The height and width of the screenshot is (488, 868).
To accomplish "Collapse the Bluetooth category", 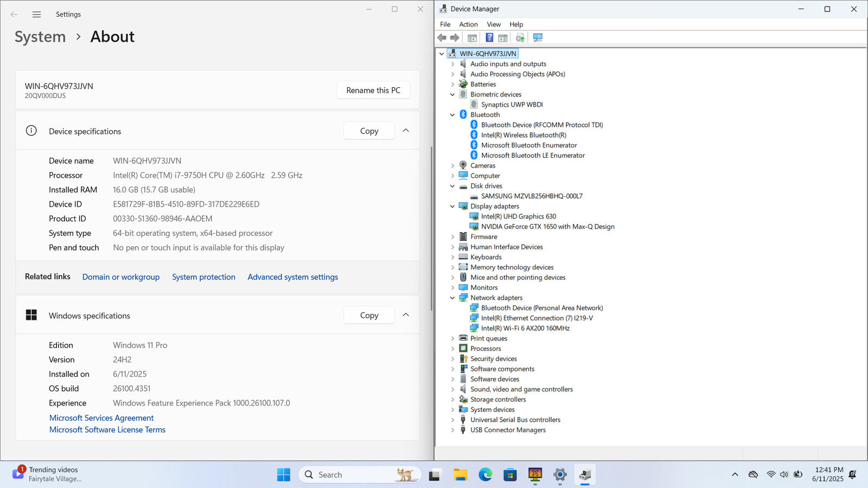I will point(452,115).
